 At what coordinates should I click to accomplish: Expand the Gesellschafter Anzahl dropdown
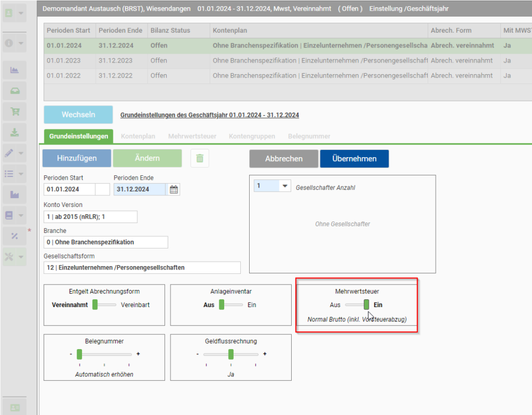pyautogui.click(x=285, y=186)
